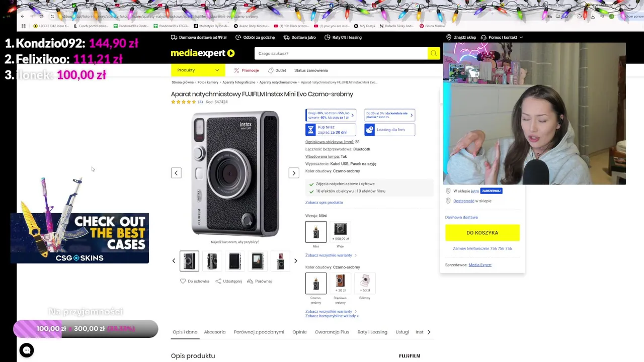Image resolution: width=644 pixels, height=362 pixels.
Task: Expand the multi-buy discount promo banner
Action: 331,115
